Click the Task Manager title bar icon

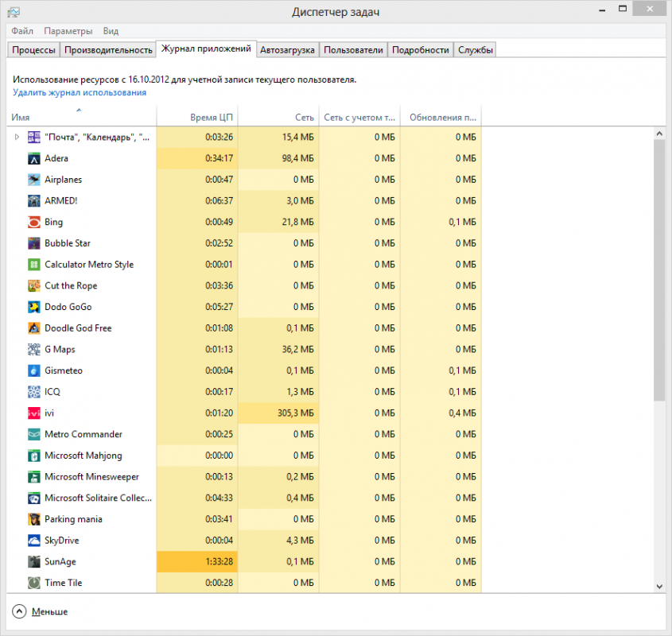(x=14, y=12)
